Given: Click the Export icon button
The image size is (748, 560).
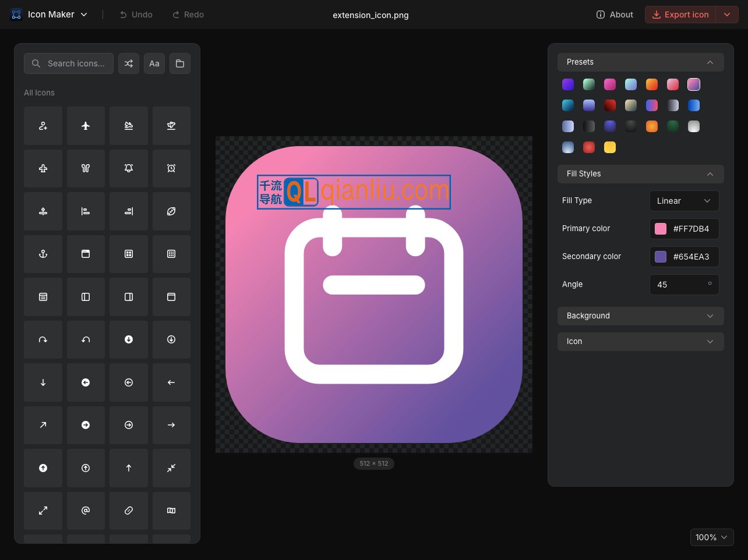Looking at the screenshot, I should pos(680,15).
